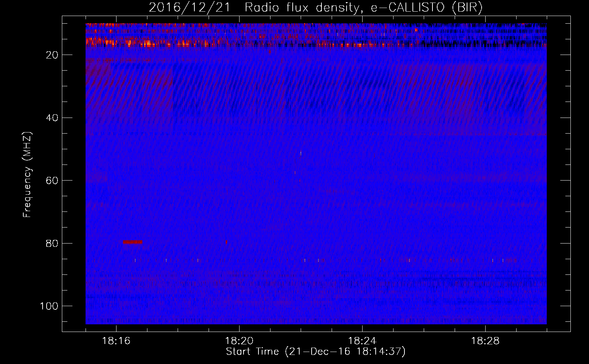Select the 18:28 time tick label
This screenshot has width=589, height=364.
click(x=485, y=341)
